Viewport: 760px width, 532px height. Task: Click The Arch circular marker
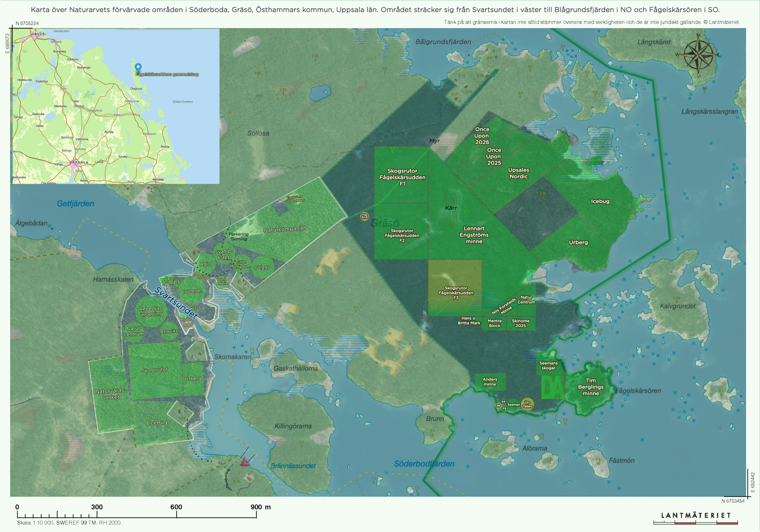(365, 216)
